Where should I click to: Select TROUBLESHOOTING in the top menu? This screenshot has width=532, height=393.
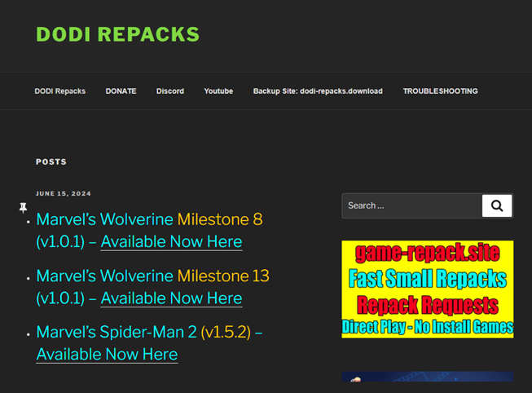tap(440, 91)
